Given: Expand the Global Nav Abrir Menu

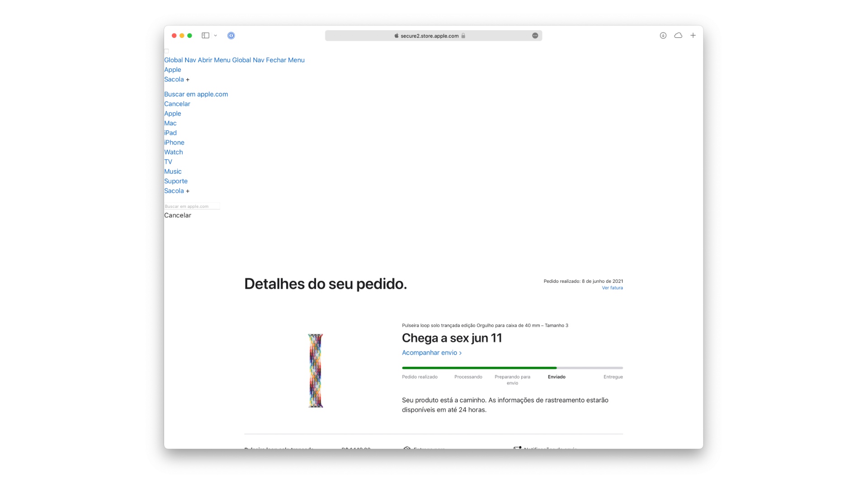Looking at the screenshot, I should point(197,60).
